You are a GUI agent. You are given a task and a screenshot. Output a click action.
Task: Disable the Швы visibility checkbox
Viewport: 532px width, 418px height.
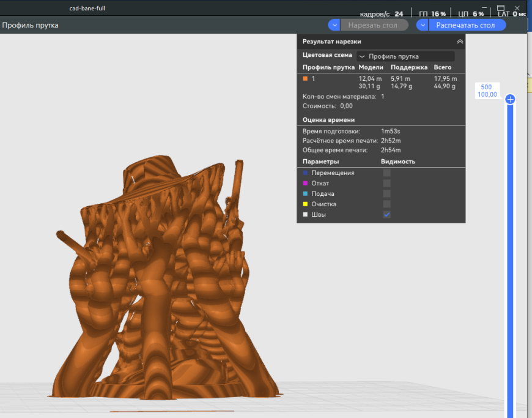coord(386,214)
